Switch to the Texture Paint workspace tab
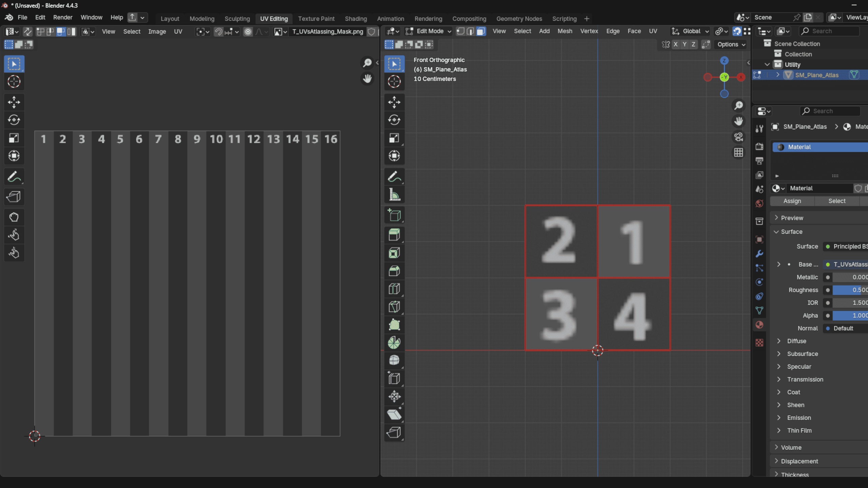 pos(316,19)
